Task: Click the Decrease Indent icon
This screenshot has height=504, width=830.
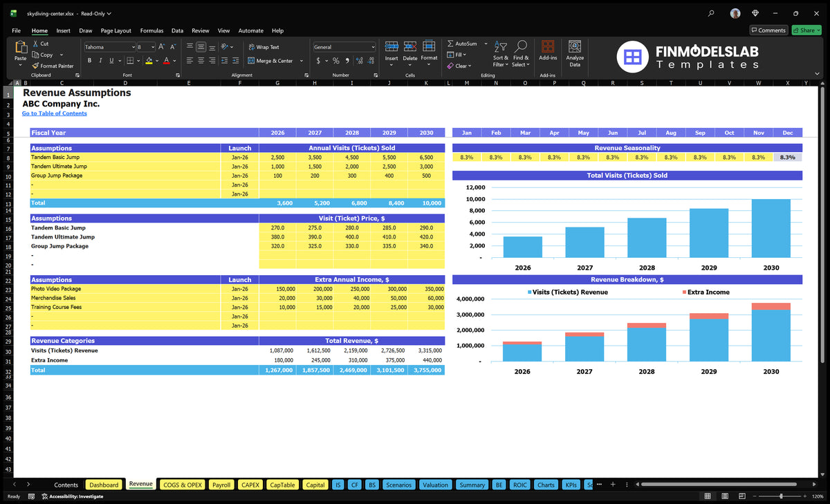Action: (225, 61)
